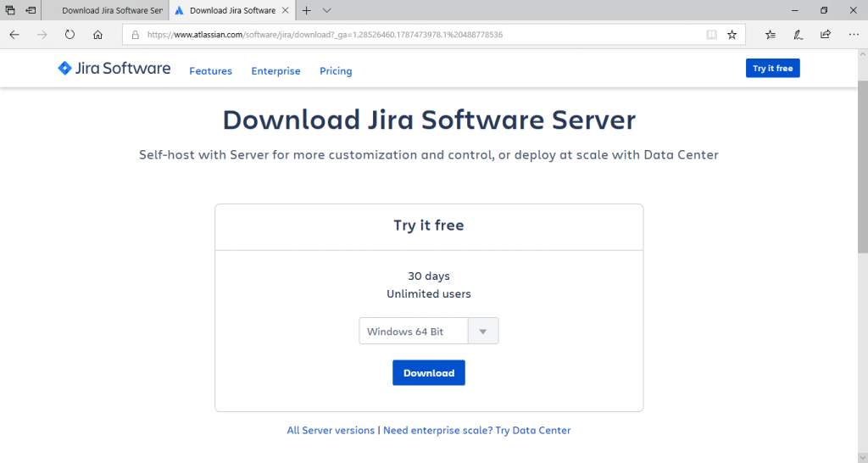
Task: Open the Pricing nav link
Action: coord(336,71)
